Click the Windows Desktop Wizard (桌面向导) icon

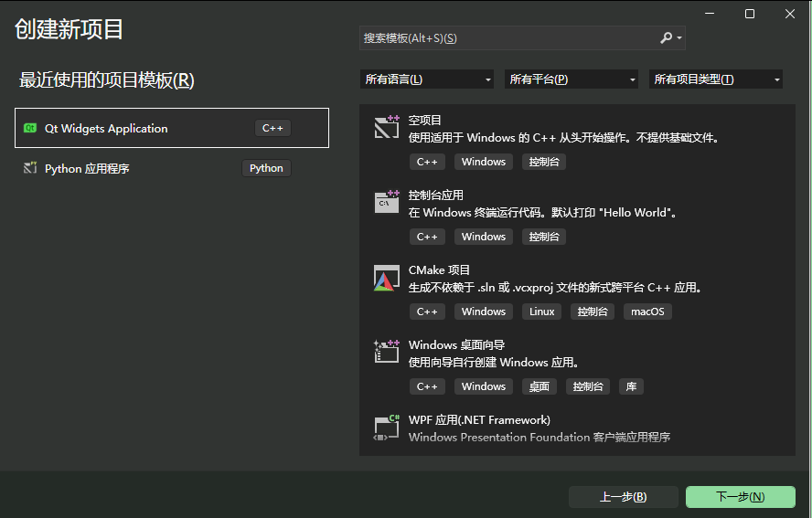click(387, 352)
